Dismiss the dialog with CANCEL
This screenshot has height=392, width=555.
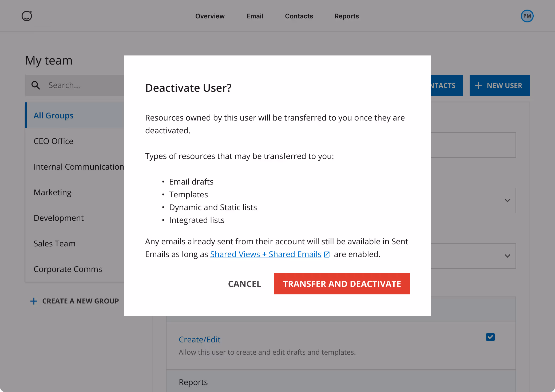244,284
